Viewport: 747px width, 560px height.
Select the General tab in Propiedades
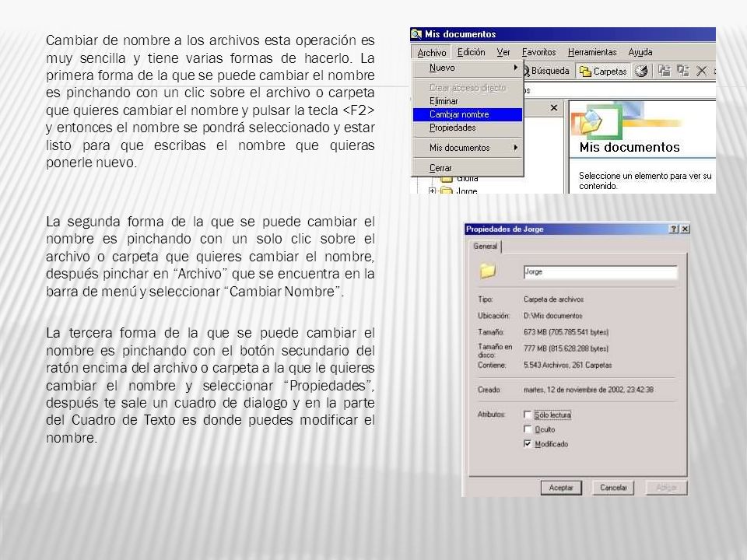tap(485, 247)
